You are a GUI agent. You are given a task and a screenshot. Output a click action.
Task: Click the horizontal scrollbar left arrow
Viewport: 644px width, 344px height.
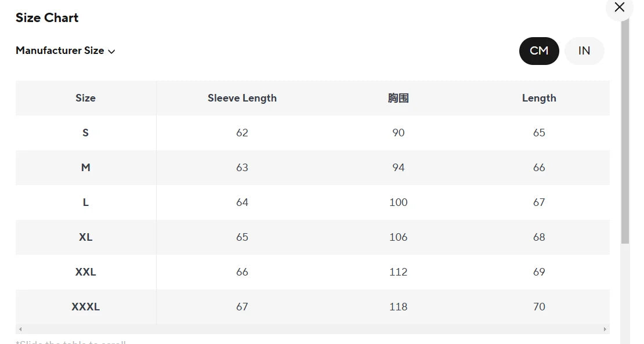[x=20, y=329]
